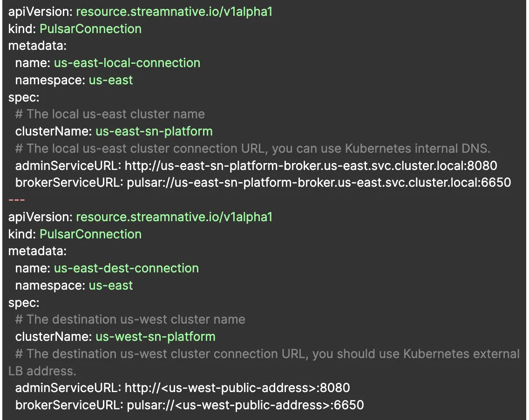Click the us-west-public-address http URL on port 8080
Image resolution: width=529 pixels, height=420 pixels.
pyautogui.click(x=237, y=388)
